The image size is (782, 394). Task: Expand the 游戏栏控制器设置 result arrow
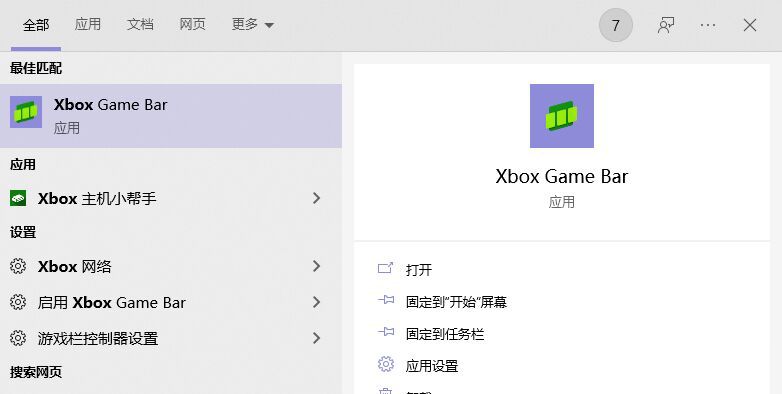tap(316, 338)
